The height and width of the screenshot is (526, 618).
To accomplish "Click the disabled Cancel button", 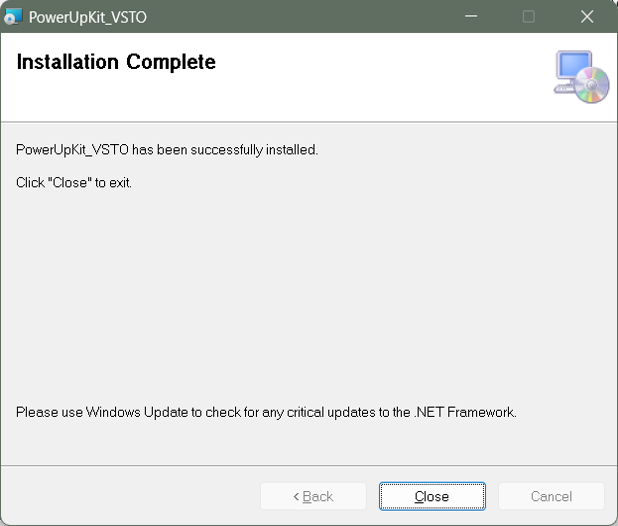I will pos(551,496).
